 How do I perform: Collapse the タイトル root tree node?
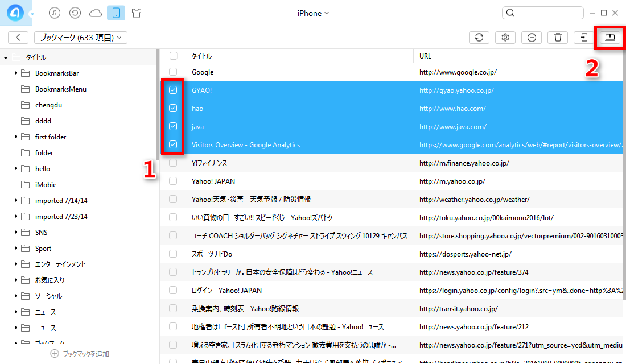[6, 58]
